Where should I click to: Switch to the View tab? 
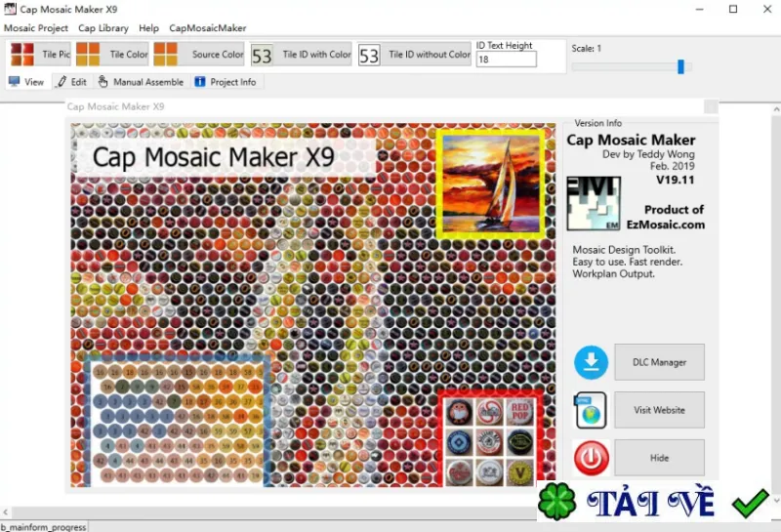[27, 82]
